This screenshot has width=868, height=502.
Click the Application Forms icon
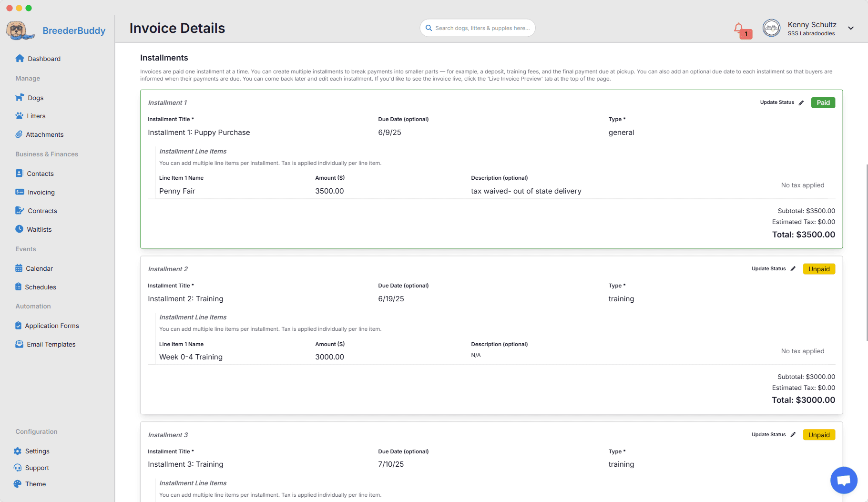[x=18, y=326]
